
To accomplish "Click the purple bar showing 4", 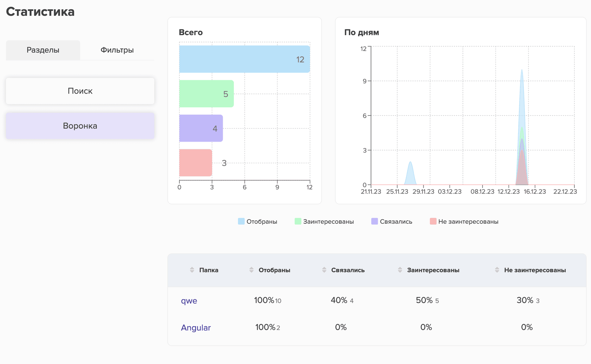I will 201,128.
